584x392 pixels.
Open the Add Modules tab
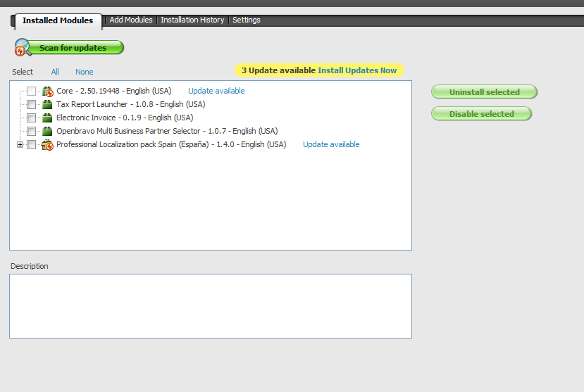pyautogui.click(x=131, y=20)
